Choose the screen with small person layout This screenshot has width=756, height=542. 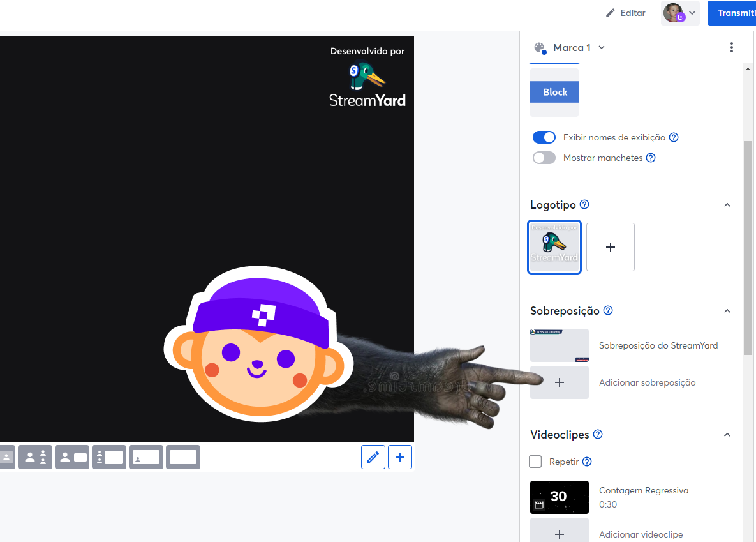(146, 457)
